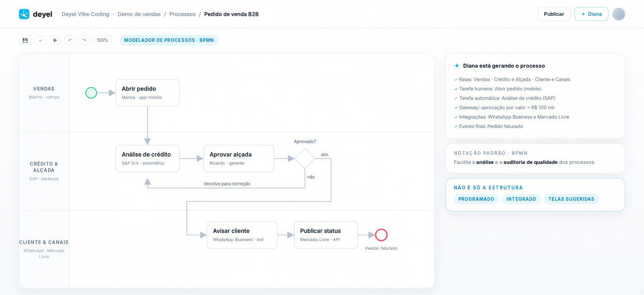Select the Pedido de venda B2B breadcrumb

231,14
